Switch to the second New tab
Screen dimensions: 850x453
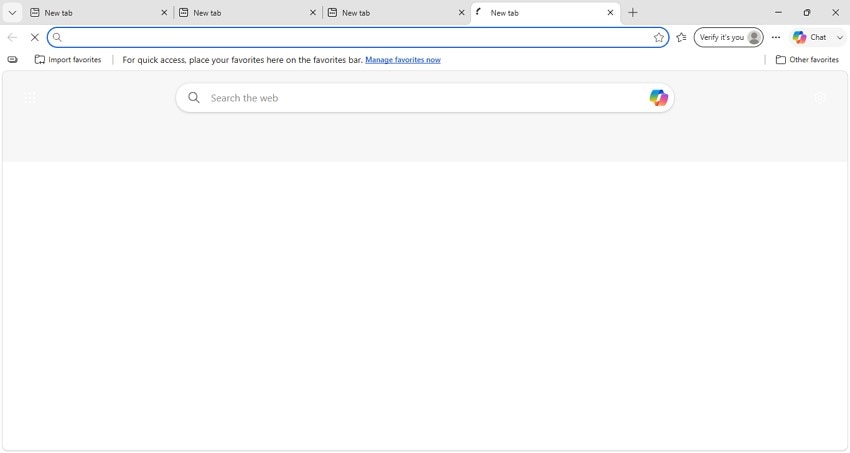[x=247, y=12]
